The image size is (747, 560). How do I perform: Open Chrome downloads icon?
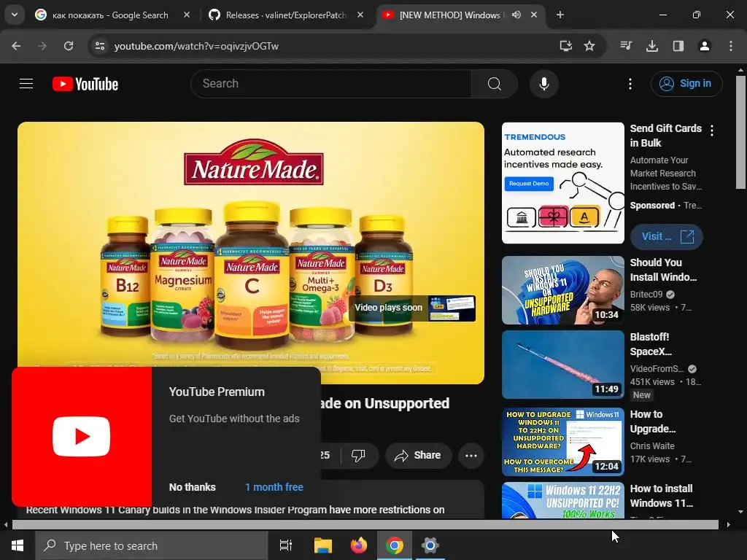652,46
